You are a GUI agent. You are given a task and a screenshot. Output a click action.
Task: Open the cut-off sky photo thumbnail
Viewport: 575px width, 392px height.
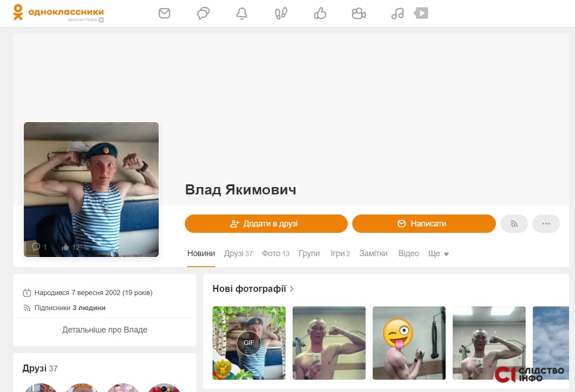(551, 343)
